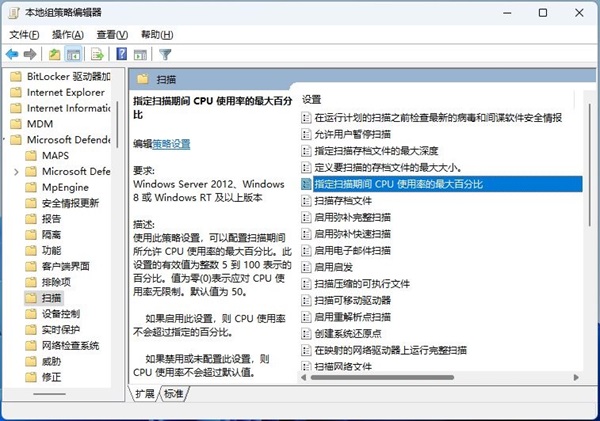The image size is (600, 421).
Task: Select the 威胁 folder in tree
Action: 43,361
